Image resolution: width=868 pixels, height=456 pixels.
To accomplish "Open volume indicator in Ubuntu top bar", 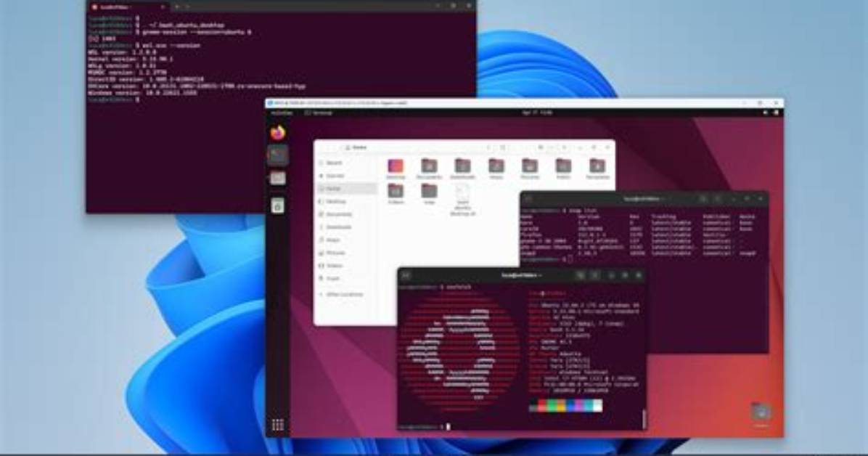I will (765, 113).
